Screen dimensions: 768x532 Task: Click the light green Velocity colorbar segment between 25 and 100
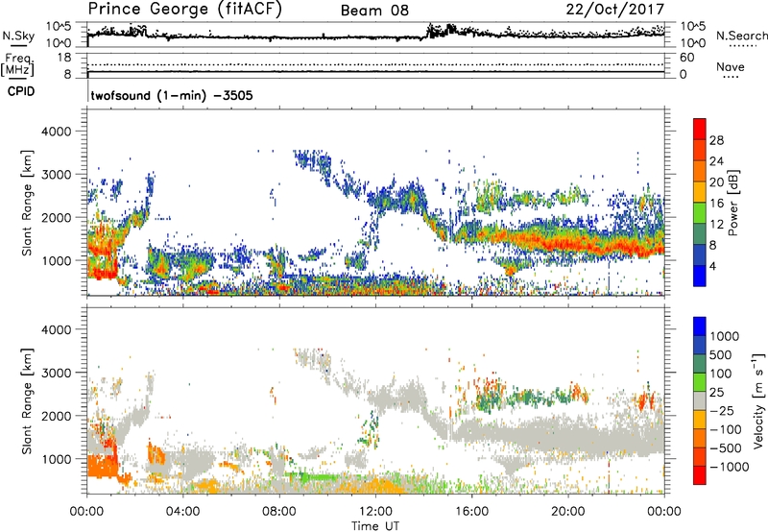[700, 382]
